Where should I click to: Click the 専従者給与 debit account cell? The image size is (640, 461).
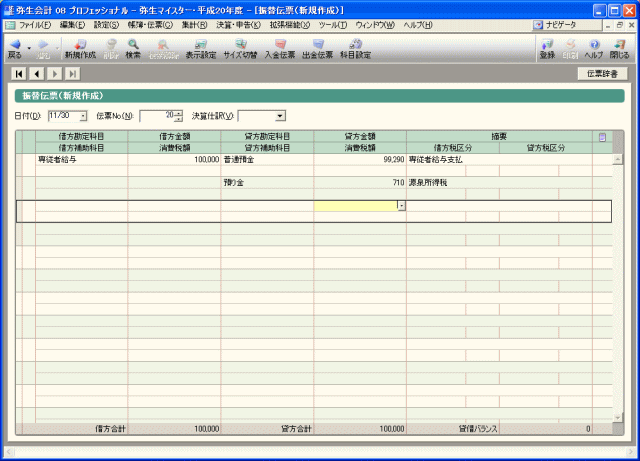(x=80, y=159)
